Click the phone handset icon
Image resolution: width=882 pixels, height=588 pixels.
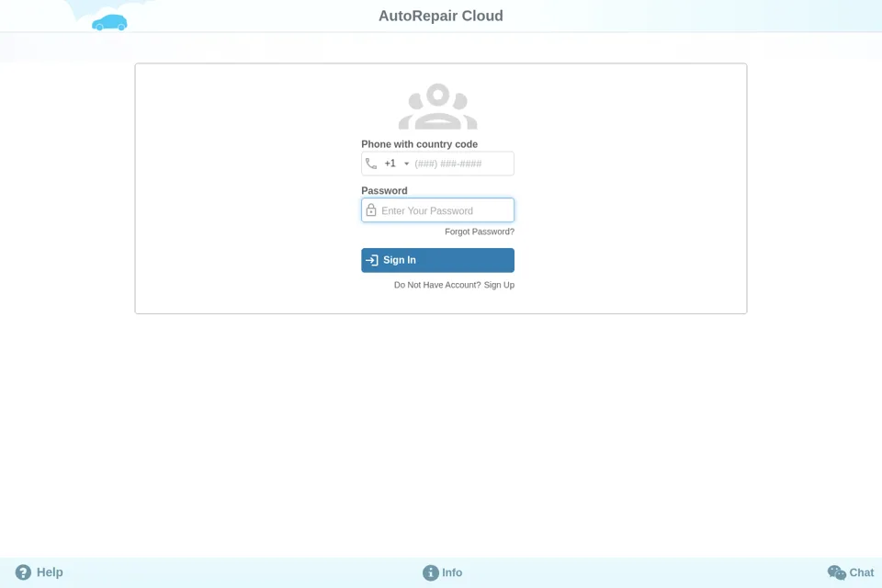(x=371, y=164)
